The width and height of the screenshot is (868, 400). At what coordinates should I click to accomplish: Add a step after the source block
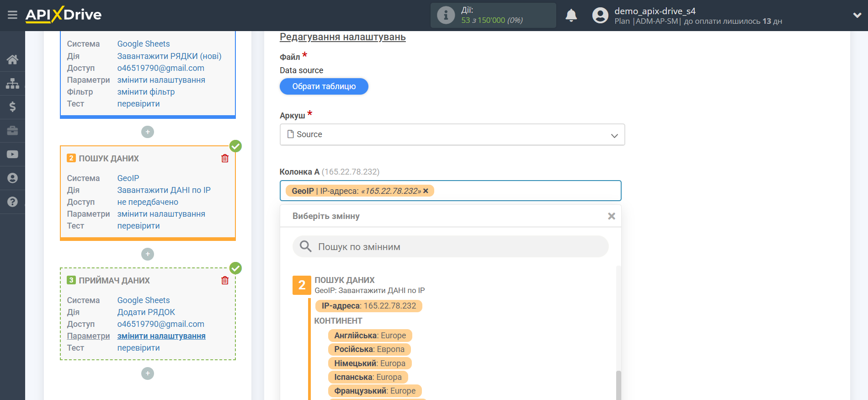click(x=148, y=132)
